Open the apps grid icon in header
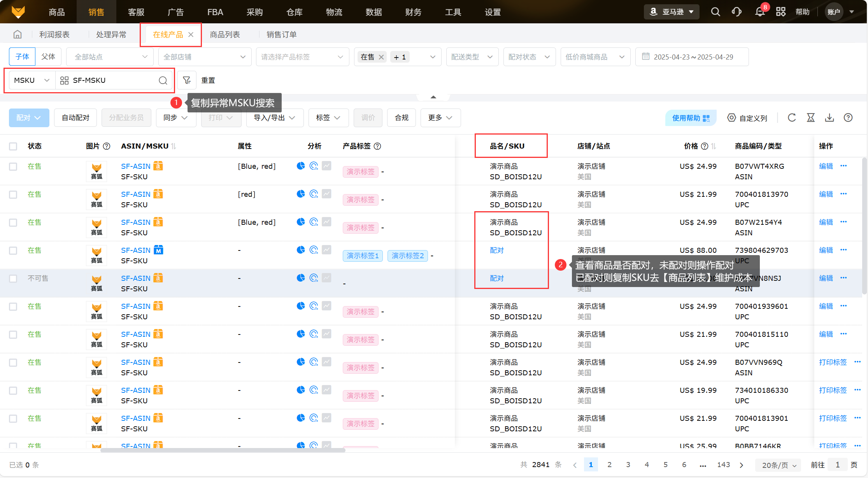Viewport: 868px width, 478px height. tap(780, 12)
